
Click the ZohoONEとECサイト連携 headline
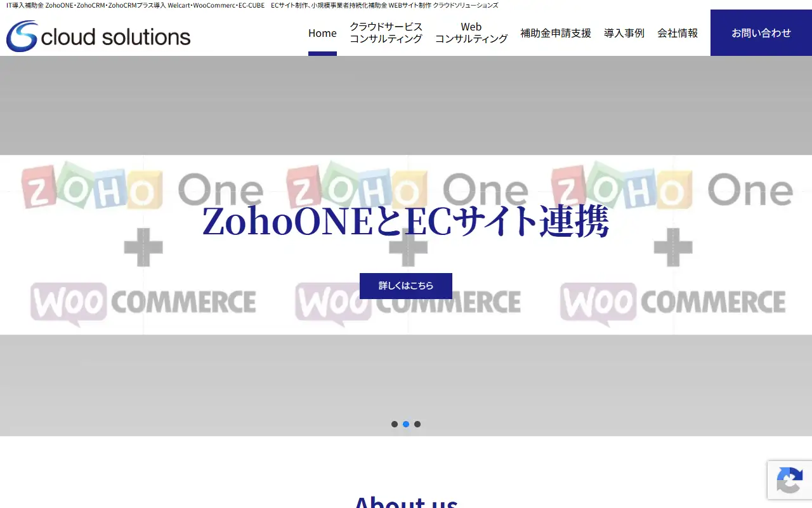pyautogui.click(x=406, y=222)
